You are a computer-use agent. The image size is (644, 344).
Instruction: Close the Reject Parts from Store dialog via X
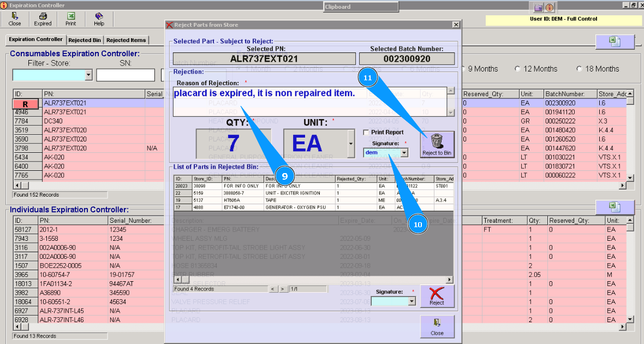456,25
